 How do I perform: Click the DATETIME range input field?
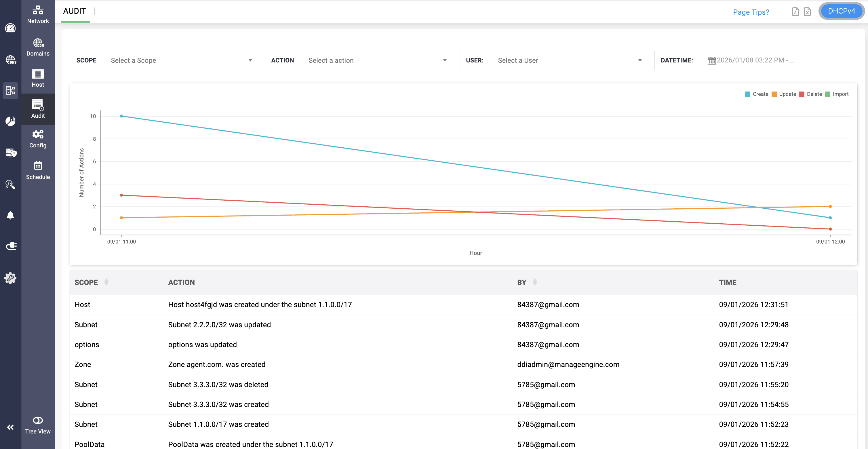(755, 60)
